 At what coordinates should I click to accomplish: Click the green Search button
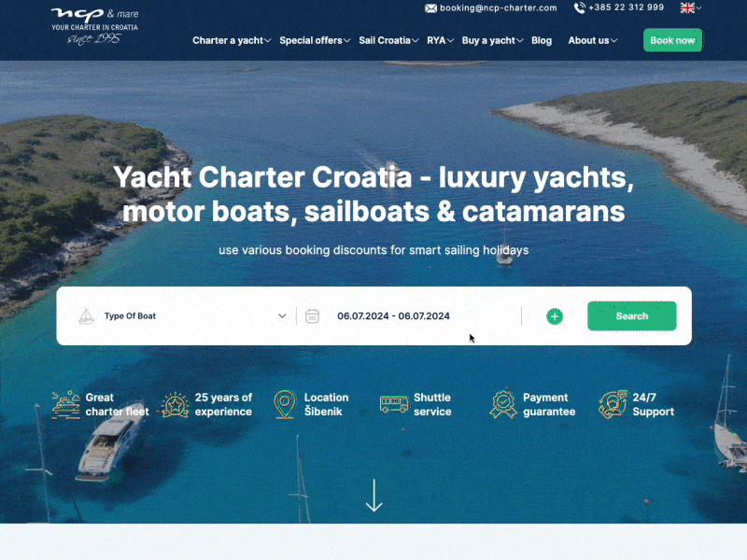coord(632,316)
